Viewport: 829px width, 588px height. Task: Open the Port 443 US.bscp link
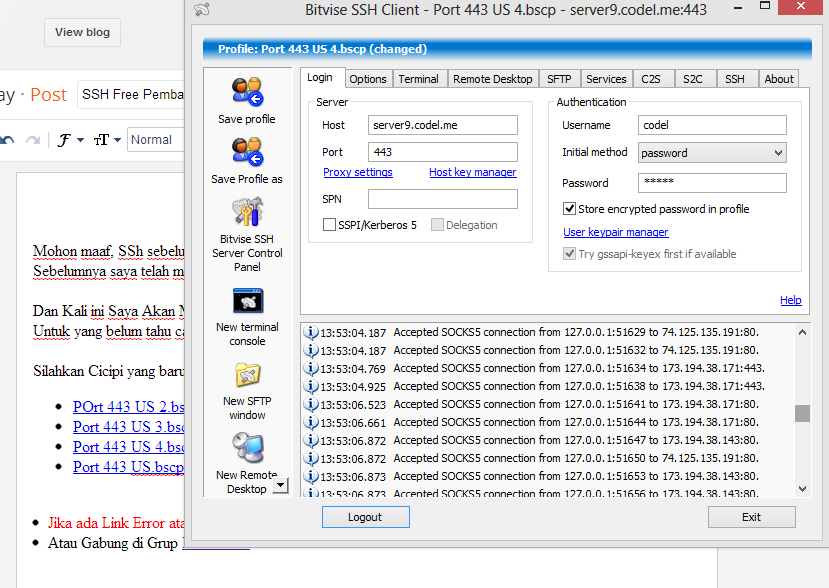coord(128,467)
